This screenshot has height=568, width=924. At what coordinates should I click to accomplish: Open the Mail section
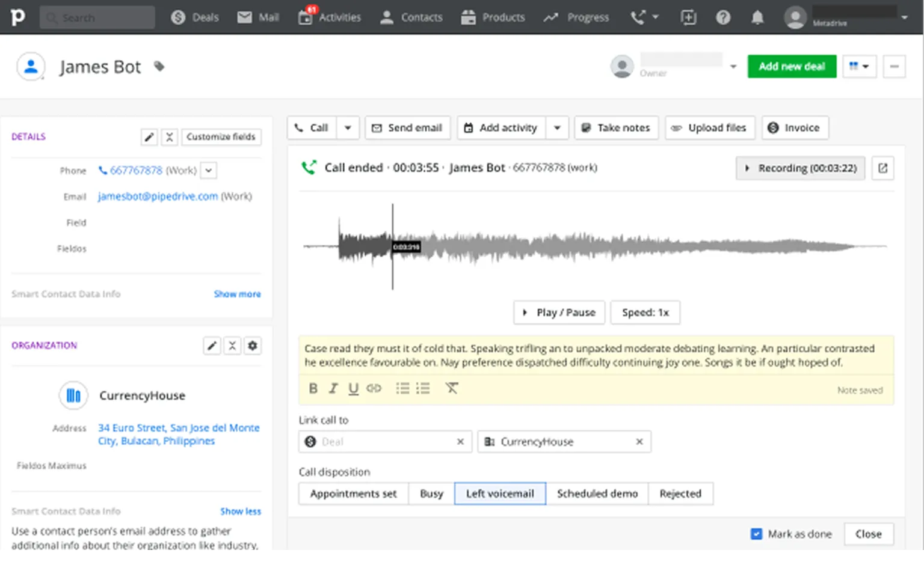point(258,17)
